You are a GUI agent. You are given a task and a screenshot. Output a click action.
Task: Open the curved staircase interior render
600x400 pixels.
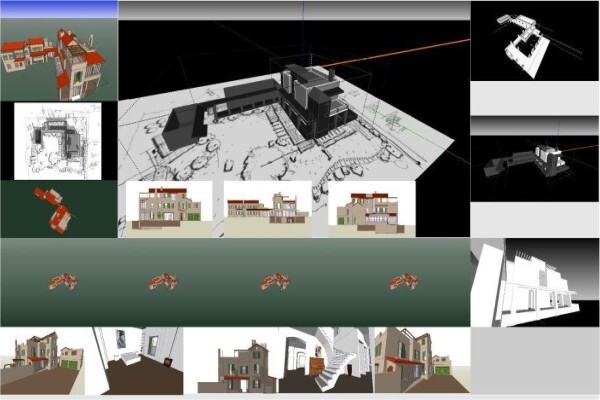coord(326,360)
